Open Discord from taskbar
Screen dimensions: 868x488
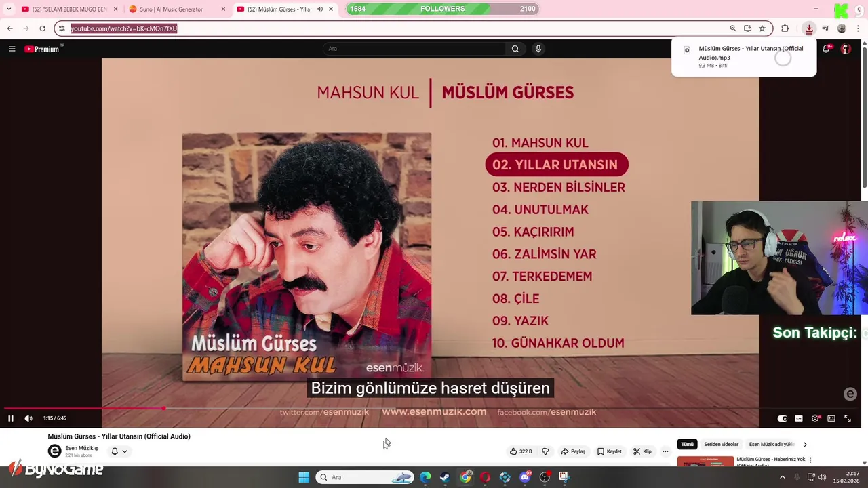point(525,477)
